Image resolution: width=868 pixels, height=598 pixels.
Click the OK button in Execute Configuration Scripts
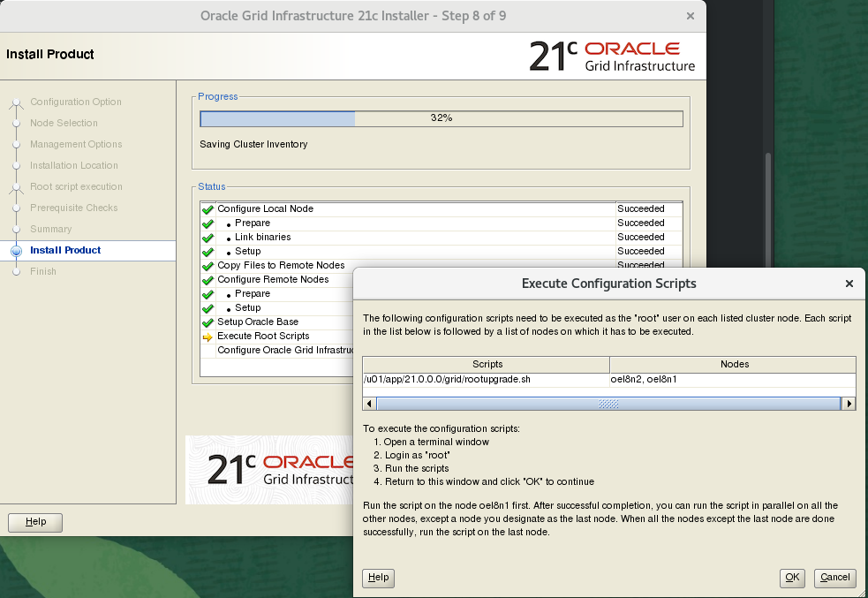[792, 578]
